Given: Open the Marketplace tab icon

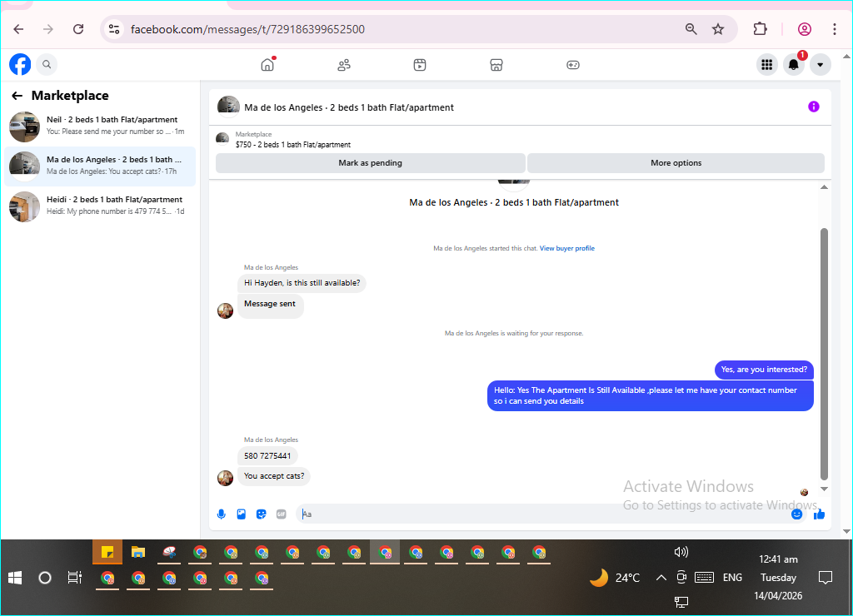Looking at the screenshot, I should (x=496, y=65).
